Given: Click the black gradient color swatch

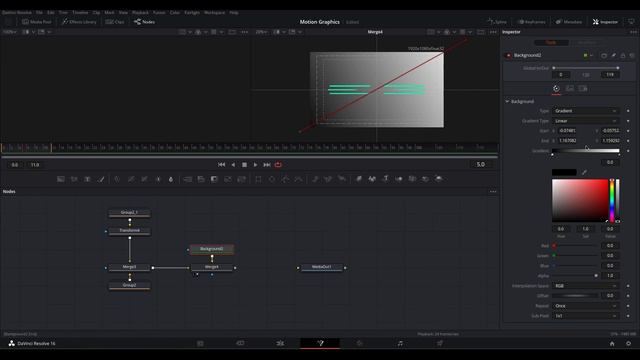Looking at the screenshot, I should click(x=564, y=172).
